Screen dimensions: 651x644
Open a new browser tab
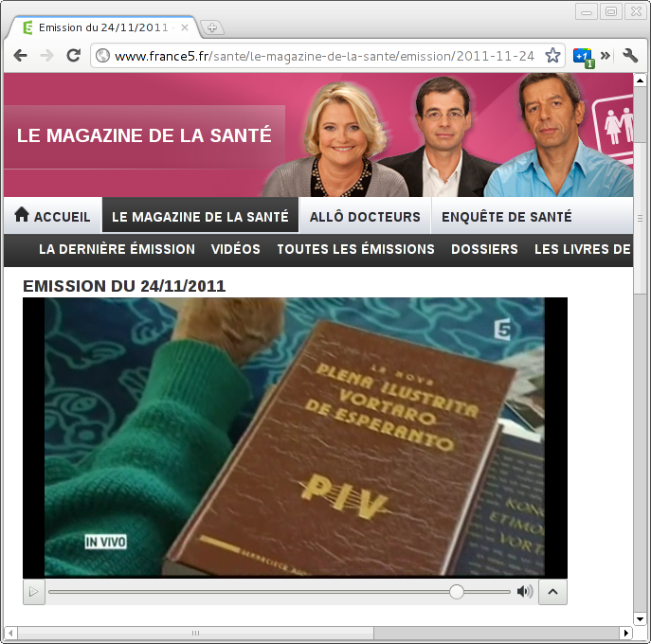pyautogui.click(x=211, y=27)
